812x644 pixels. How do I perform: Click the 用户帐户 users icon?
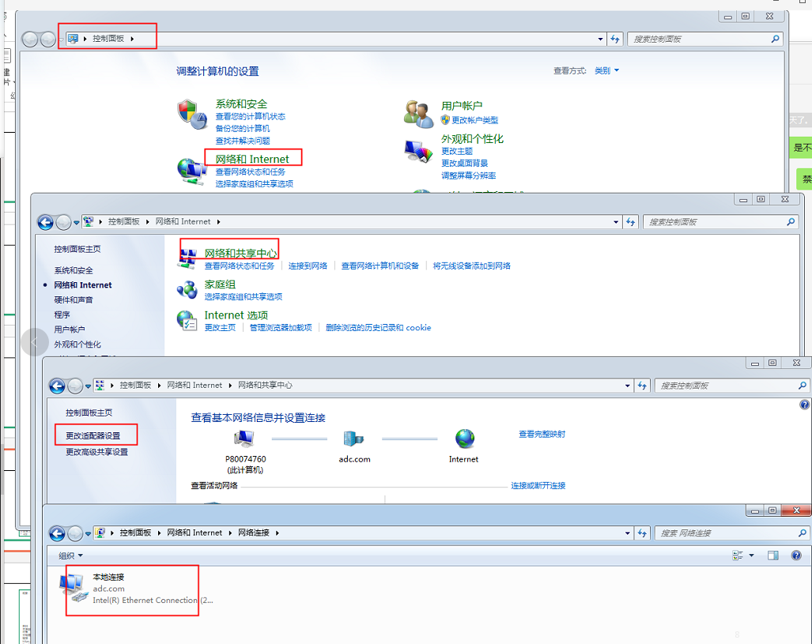point(417,113)
